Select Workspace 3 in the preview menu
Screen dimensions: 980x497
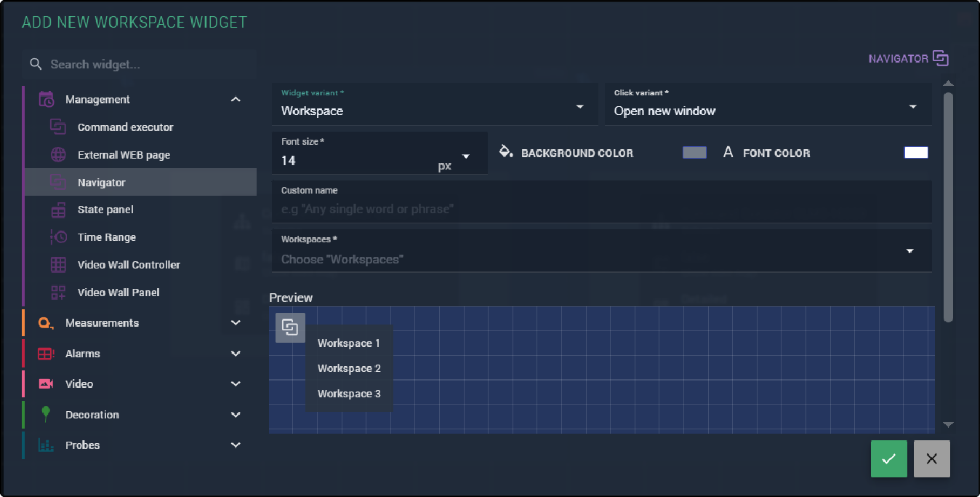click(349, 394)
